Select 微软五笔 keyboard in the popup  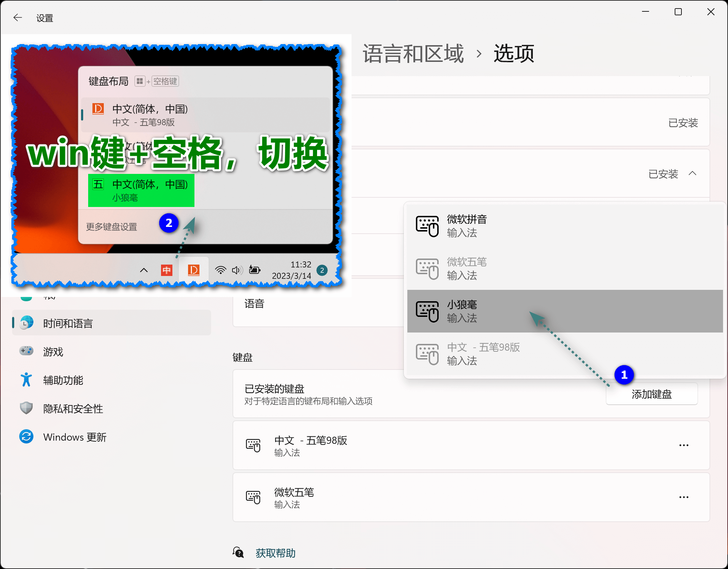pos(565,268)
